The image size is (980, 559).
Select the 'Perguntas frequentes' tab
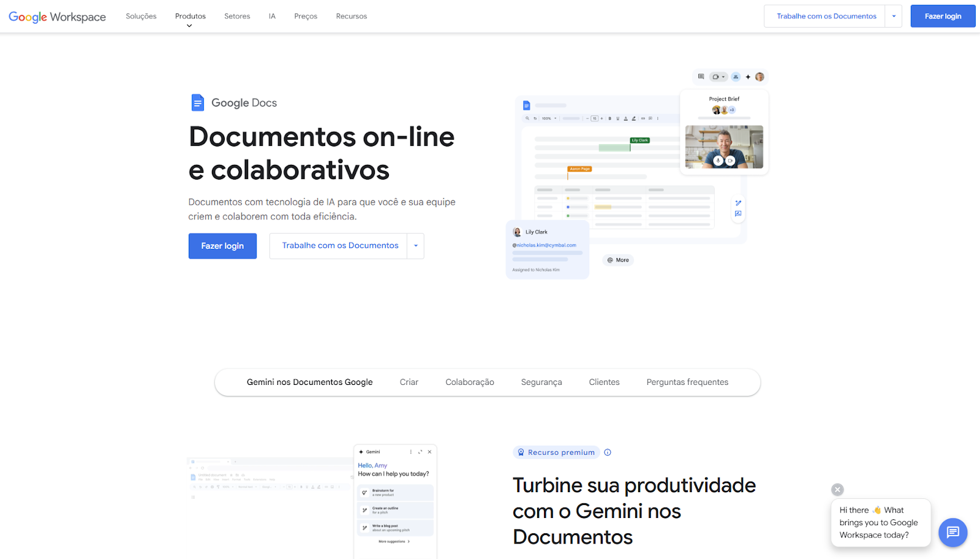point(687,382)
